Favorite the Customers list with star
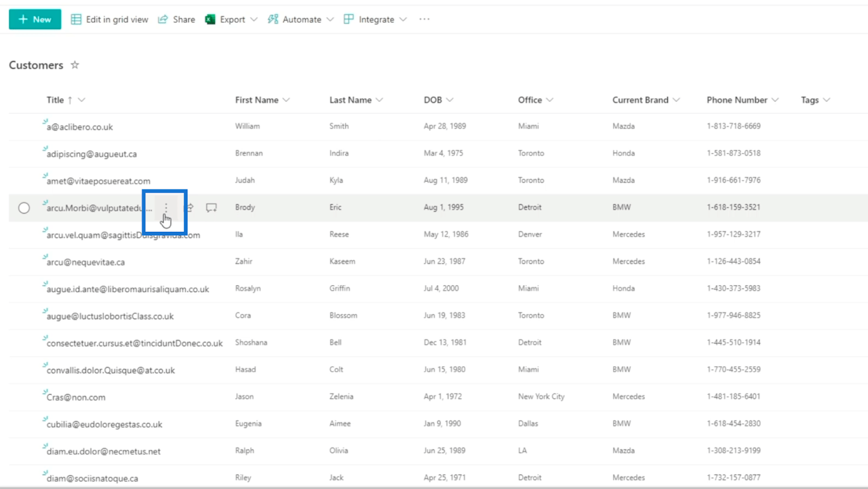Image resolution: width=868 pixels, height=489 pixels. [75, 65]
